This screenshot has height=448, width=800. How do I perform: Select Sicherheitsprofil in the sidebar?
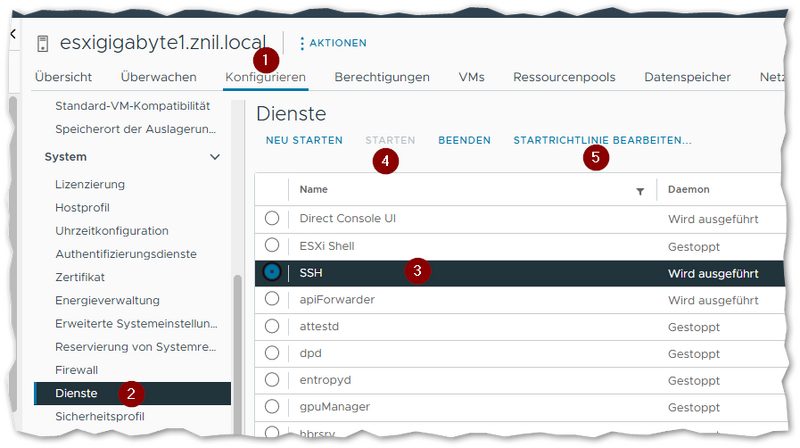(x=100, y=416)
